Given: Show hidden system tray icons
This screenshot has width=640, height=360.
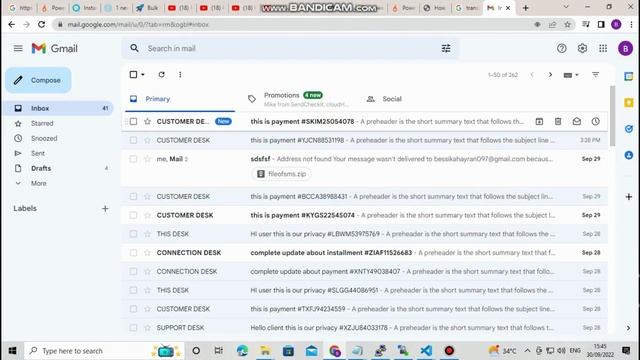Looking at the screenshot, I should (x=527, y=351).
